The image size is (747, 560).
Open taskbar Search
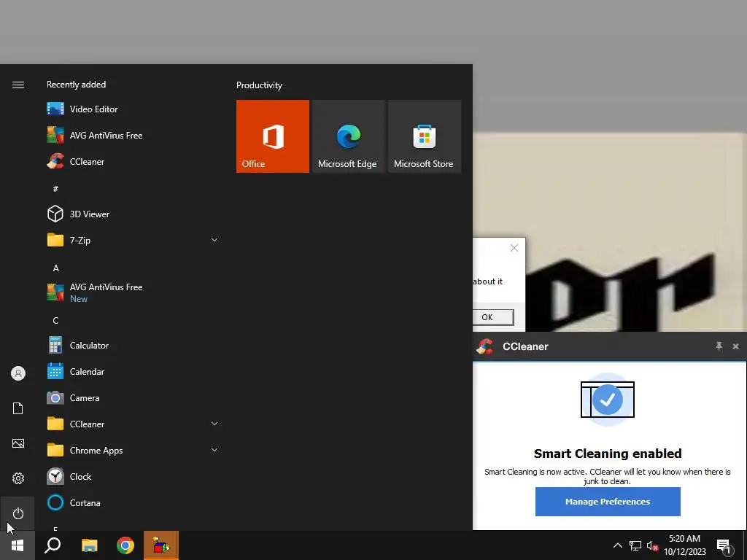[x=53, y=545]
